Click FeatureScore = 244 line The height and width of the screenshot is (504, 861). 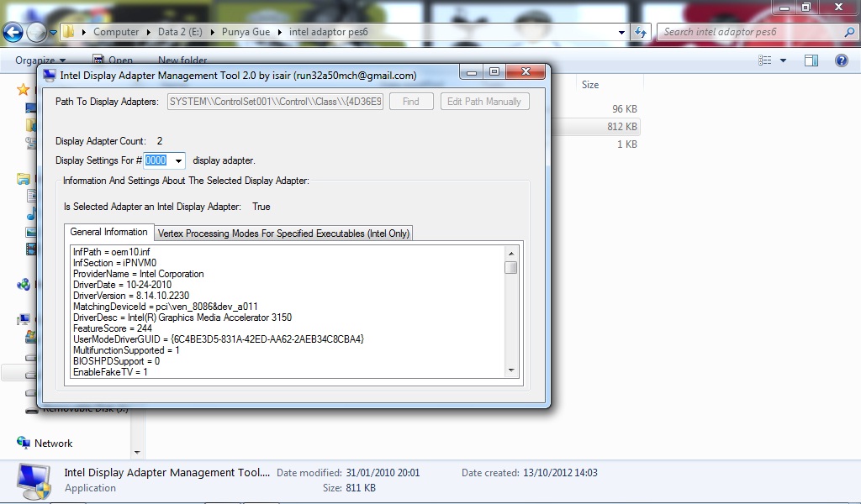pyautogui.click(x=113, y=328)
